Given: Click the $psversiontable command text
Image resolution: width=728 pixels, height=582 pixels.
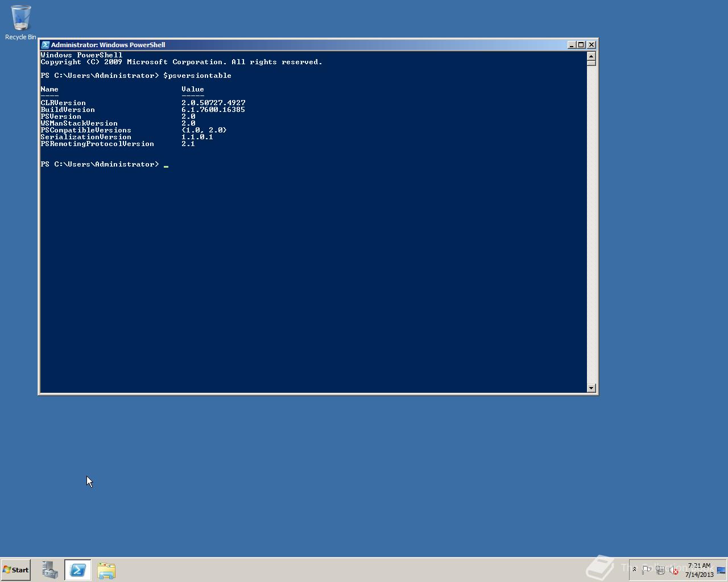Looking at the screenshot, I should [197, 76].
